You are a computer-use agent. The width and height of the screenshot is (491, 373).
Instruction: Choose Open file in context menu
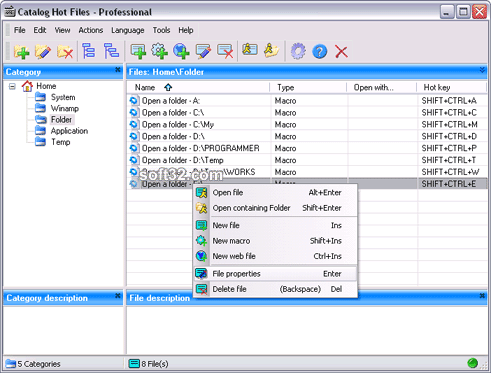click(x=275, y=192)
